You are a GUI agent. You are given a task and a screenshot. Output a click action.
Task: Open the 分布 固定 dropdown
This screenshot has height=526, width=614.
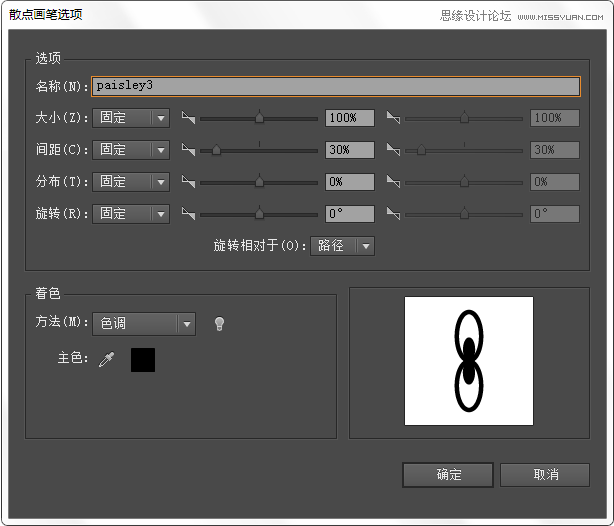pyautogui.click(x=131, y=182)
